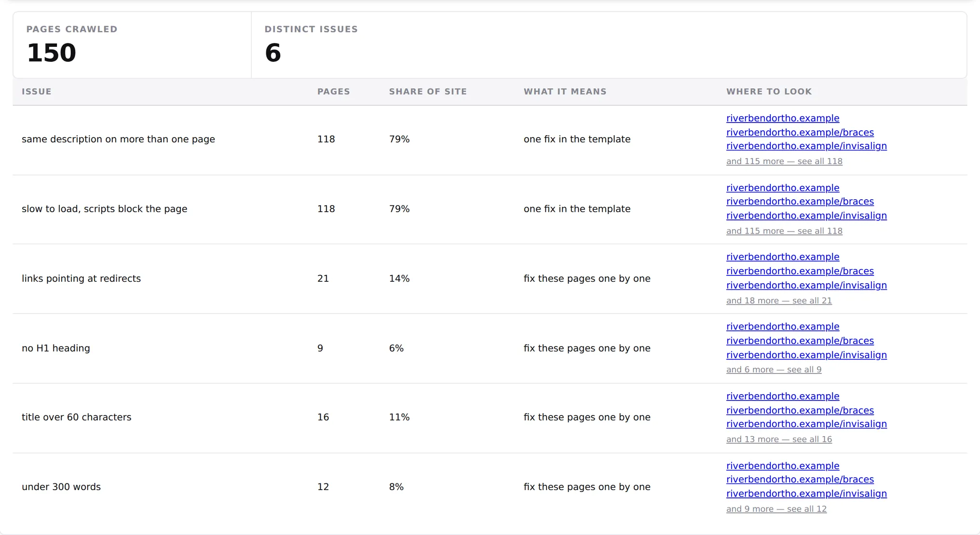Click 'and 6 more — see all 9'
The height and width of the screenshot is (535, 980).
coord(774,370)
